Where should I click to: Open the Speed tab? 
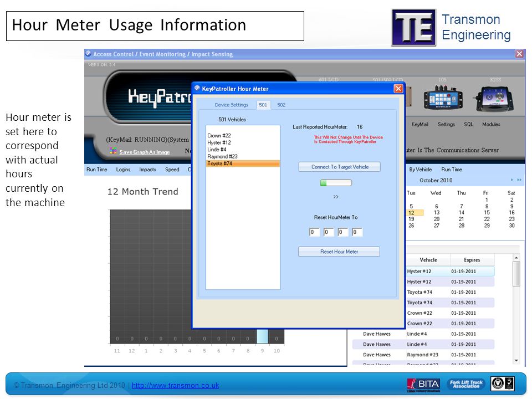pos(172,170)
